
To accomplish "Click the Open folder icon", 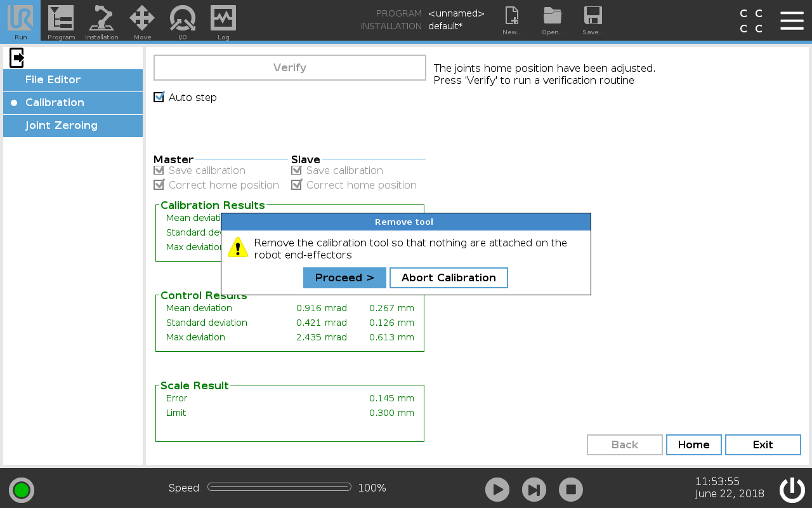I will coord(553,19).
